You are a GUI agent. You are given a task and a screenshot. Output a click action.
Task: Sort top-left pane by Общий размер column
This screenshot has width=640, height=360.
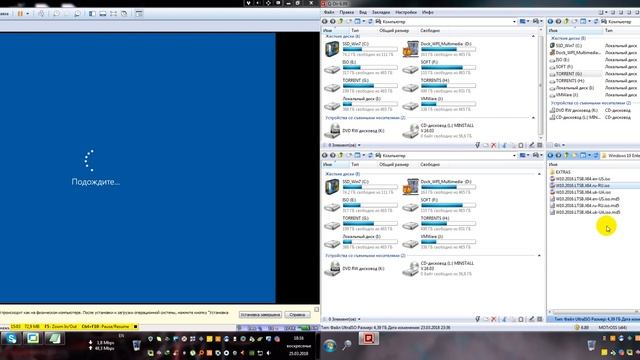point(394,31)
